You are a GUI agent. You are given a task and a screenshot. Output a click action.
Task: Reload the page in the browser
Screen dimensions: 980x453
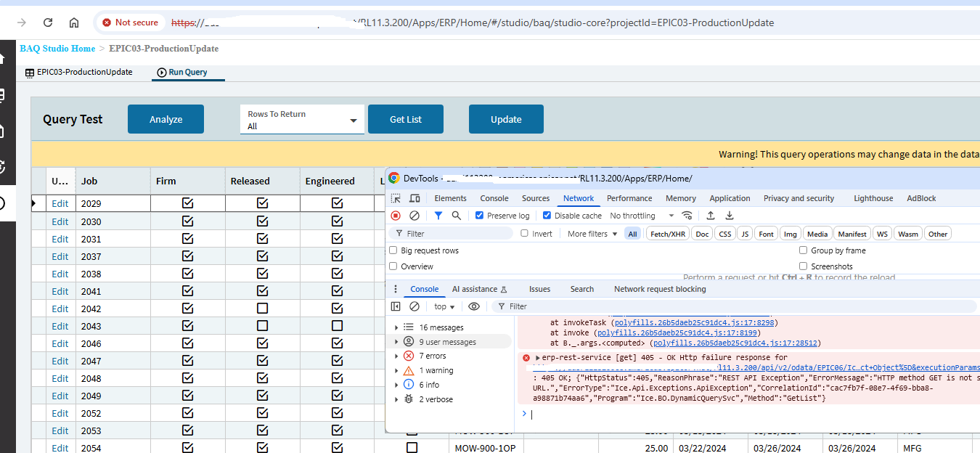(48, 23)
